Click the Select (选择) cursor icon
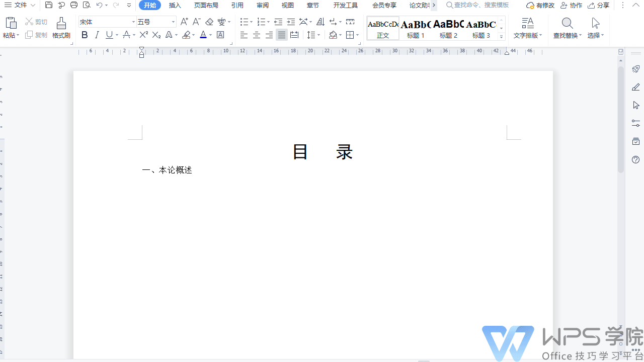The width and height of the screenshot is (644, 362). coord(596,28)
